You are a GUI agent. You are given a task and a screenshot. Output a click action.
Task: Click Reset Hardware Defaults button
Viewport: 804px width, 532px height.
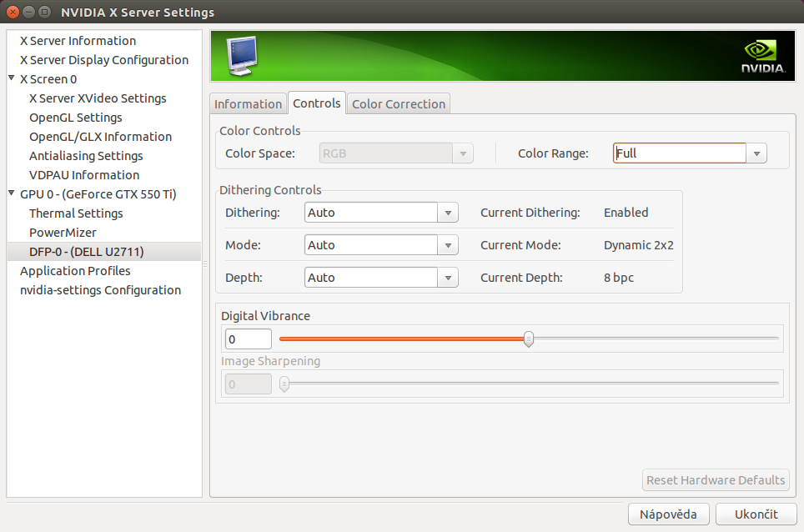[x=716, y=480]
